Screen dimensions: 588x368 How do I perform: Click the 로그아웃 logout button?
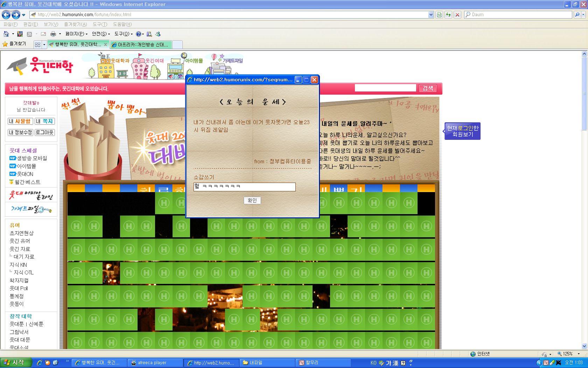44,132
